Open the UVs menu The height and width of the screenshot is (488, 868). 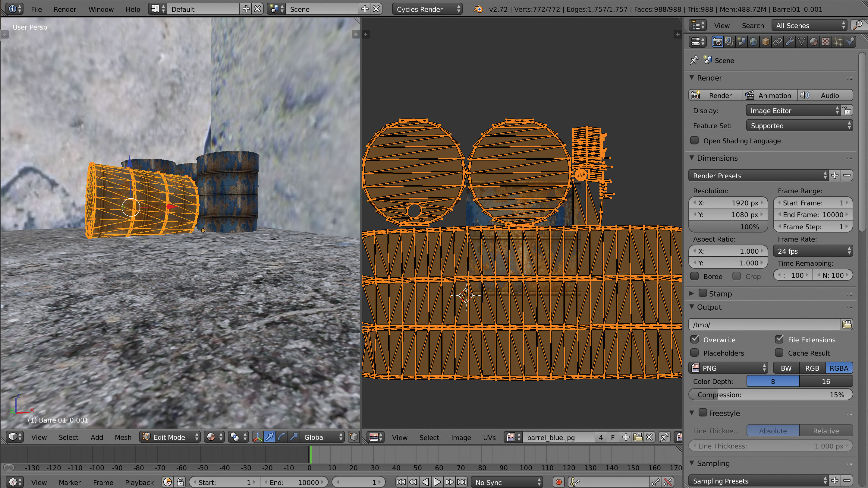tap(489, 437)
